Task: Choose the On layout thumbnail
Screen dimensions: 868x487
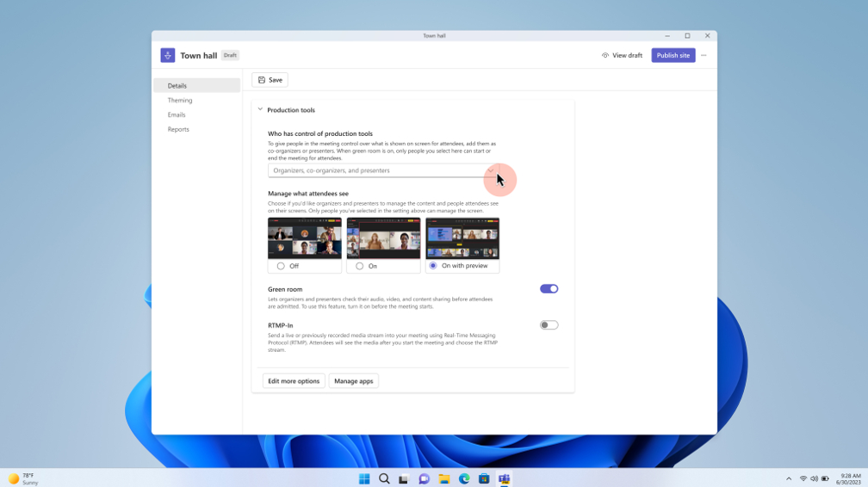Action: click(x=384, y=238)
